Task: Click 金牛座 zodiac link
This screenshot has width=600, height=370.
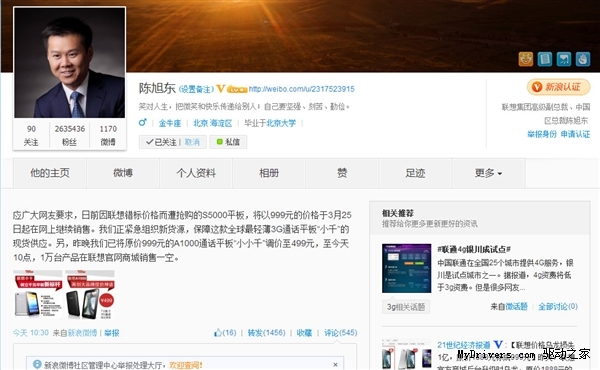Action: coord(170,123)
